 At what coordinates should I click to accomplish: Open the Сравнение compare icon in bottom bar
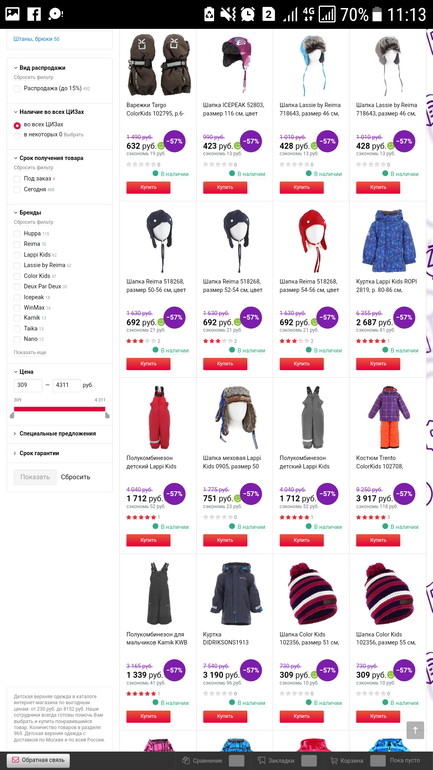coord(186,761)
